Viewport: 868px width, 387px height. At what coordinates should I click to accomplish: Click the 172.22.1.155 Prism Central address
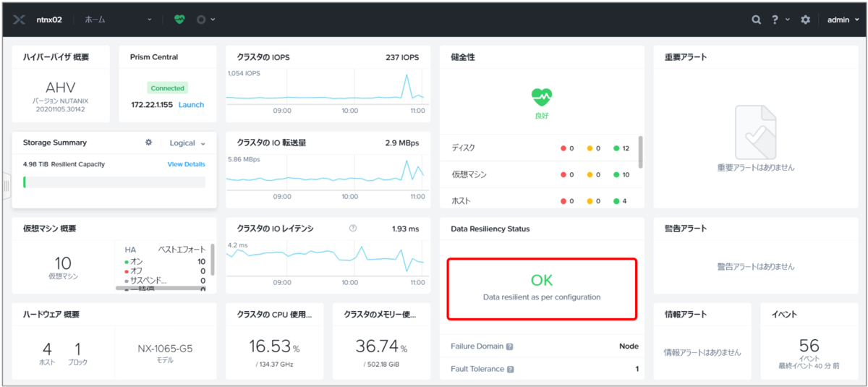153,105
